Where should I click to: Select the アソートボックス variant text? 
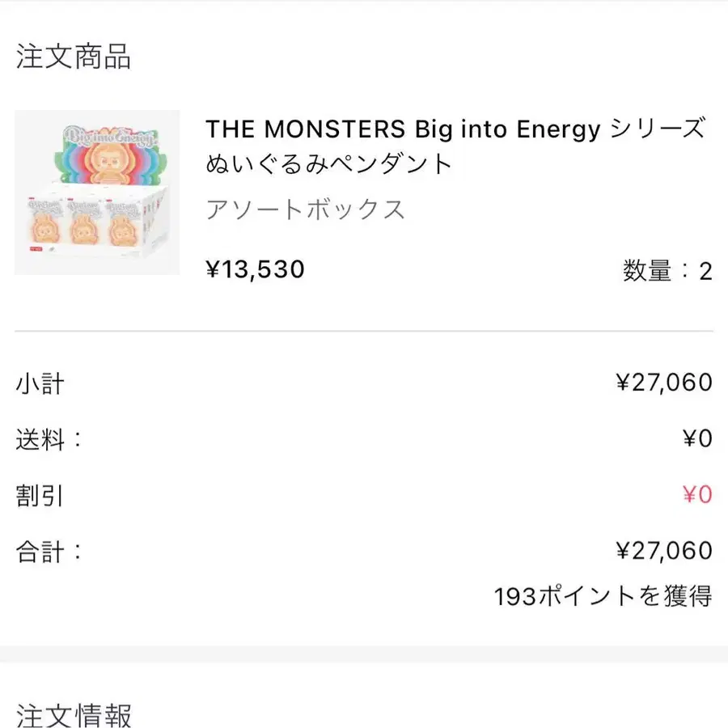pyautogui.click(x=306, y=210)
